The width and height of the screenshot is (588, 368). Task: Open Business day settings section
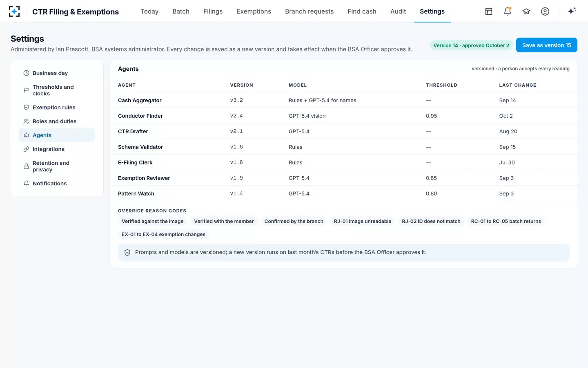pyautogui.click(x=57, y=73)
